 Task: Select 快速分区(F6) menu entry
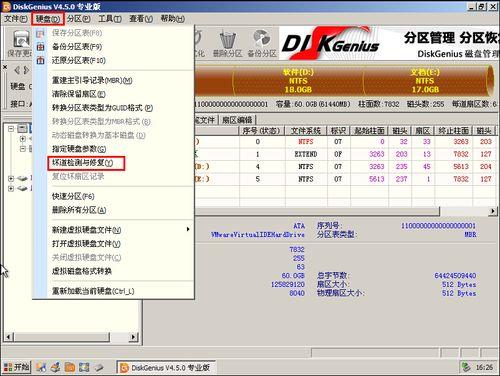(113, 196)
